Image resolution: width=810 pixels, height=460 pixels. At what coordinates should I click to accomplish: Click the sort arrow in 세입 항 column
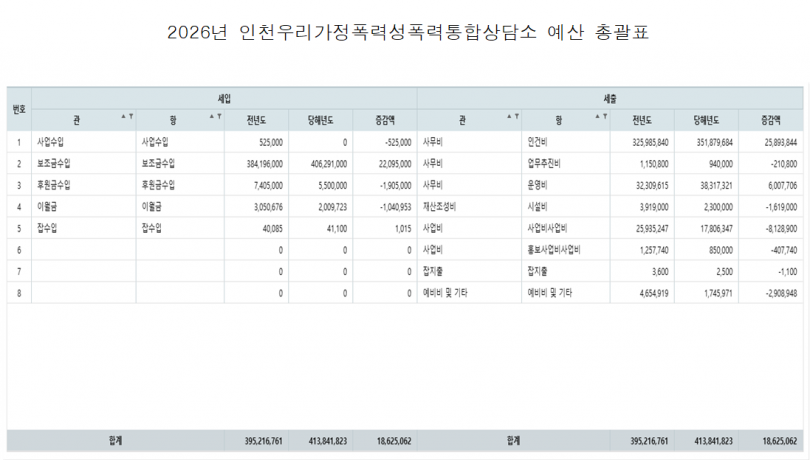point(211,117)
